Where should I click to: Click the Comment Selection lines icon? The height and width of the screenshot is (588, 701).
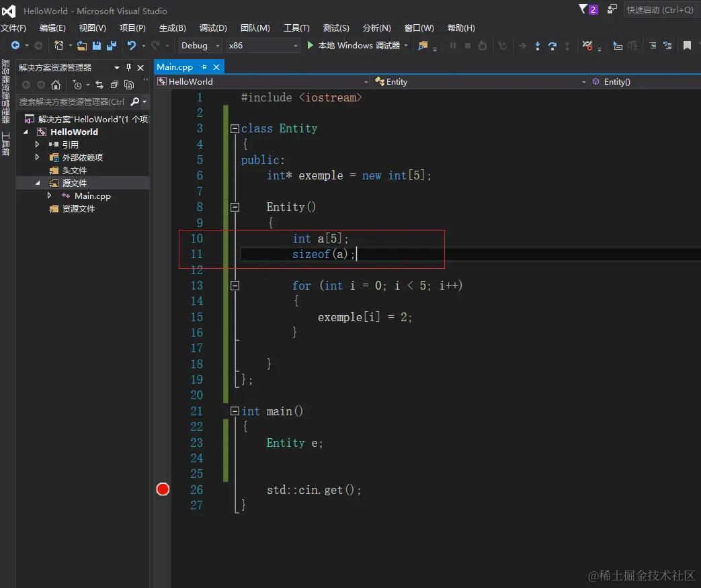point(653,45)
